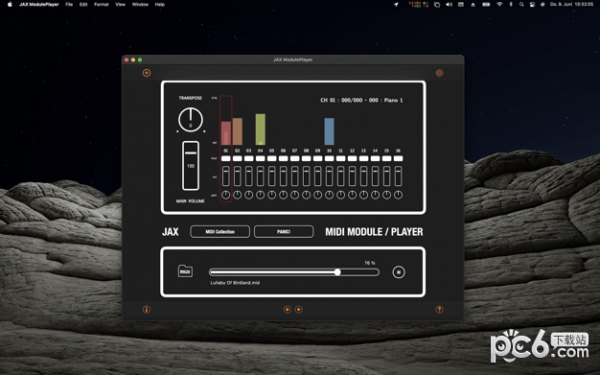Click the PANIC! button
Image resolution: width=600 pixels, height=375 pixels.
click(x=284, y=232)
